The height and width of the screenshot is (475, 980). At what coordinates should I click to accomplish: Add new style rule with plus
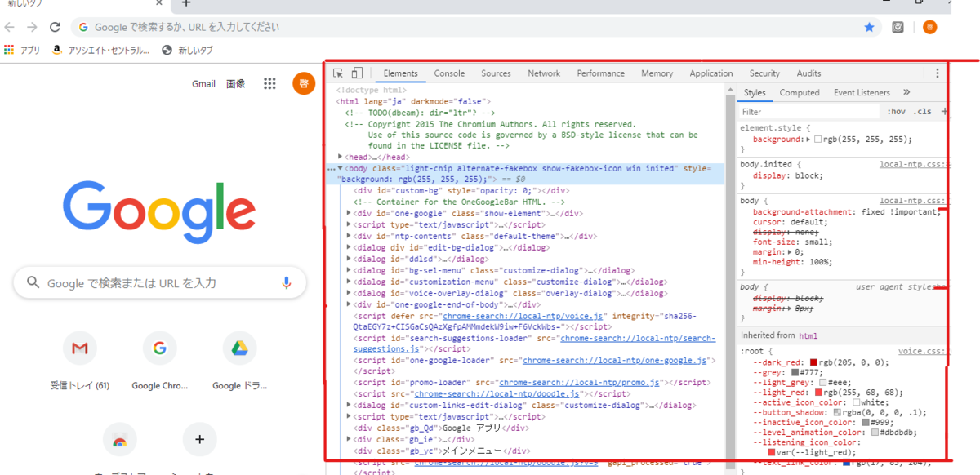[944, 111]
